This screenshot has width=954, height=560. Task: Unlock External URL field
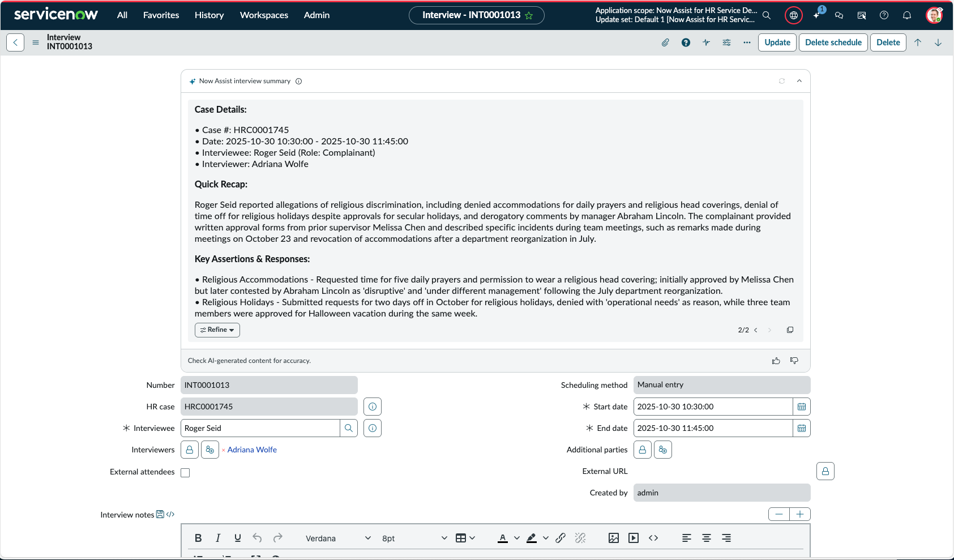(825, 471)
